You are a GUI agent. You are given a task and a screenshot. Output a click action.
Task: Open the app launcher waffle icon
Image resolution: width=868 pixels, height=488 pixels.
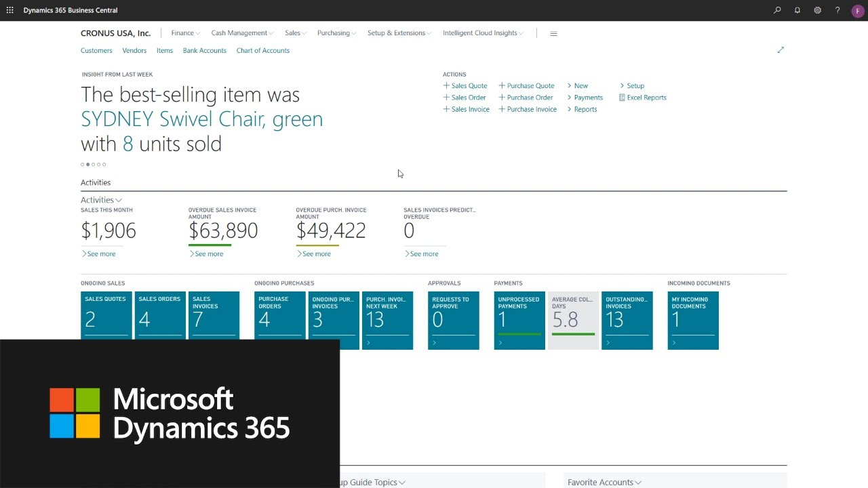[x=9, y=10]
